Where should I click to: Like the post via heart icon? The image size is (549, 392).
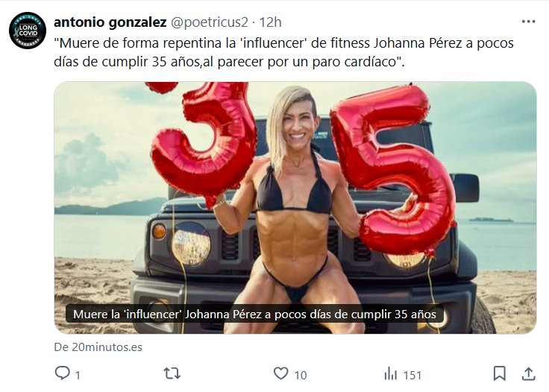280,373
